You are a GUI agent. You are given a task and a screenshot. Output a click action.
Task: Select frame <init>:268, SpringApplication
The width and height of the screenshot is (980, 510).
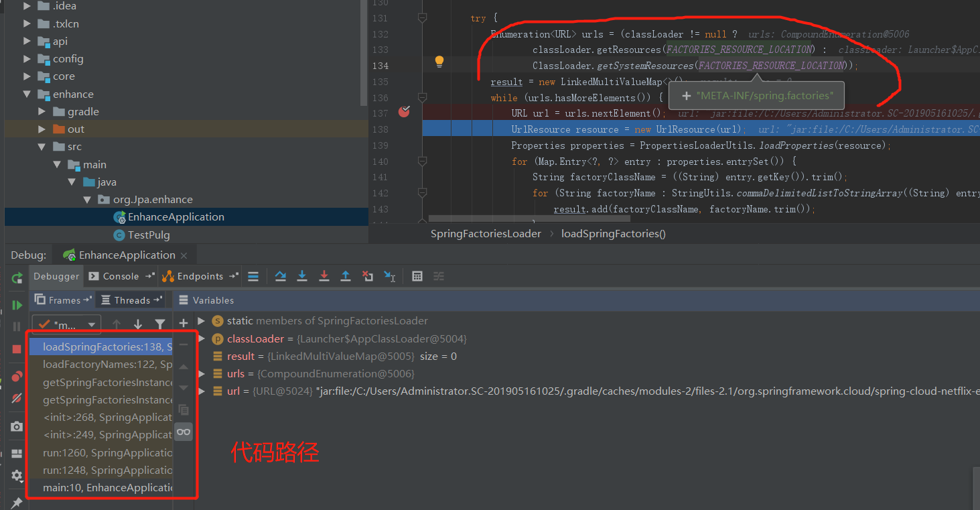[x=100, y=418]
